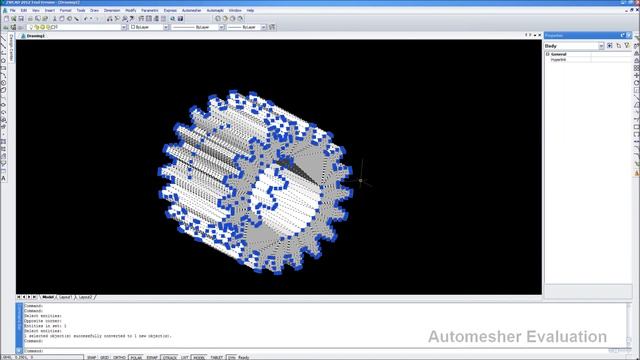Click the New drawing toolbar icon
The height and width of the screenshot is (360, 640).
point(7,19)
